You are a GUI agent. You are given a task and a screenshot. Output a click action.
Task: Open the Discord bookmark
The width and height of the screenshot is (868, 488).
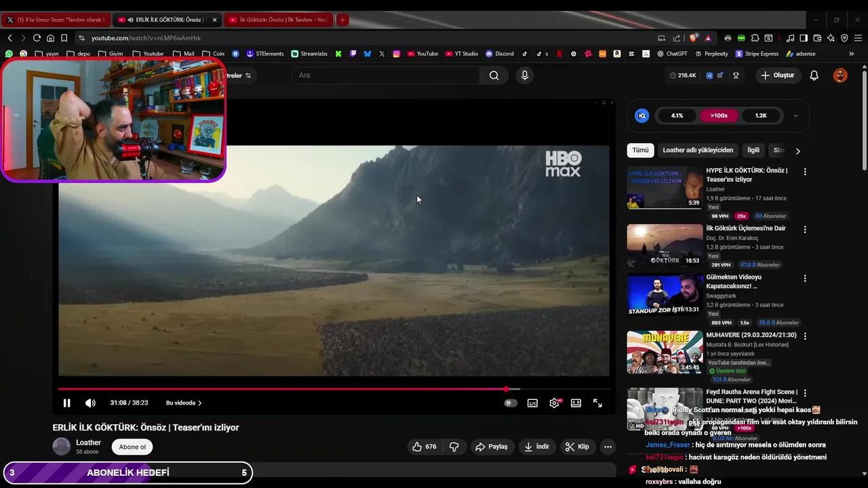click(500, 54)
